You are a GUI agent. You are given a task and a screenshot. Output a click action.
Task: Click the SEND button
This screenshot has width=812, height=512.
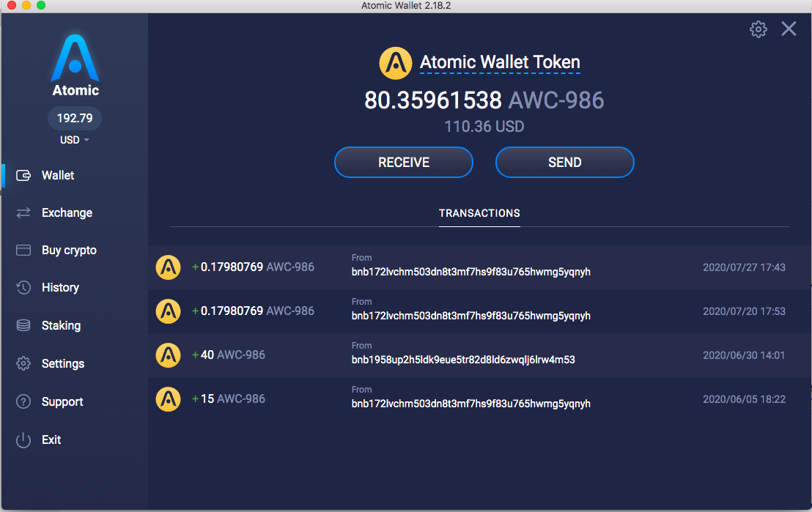click(565, 162)
